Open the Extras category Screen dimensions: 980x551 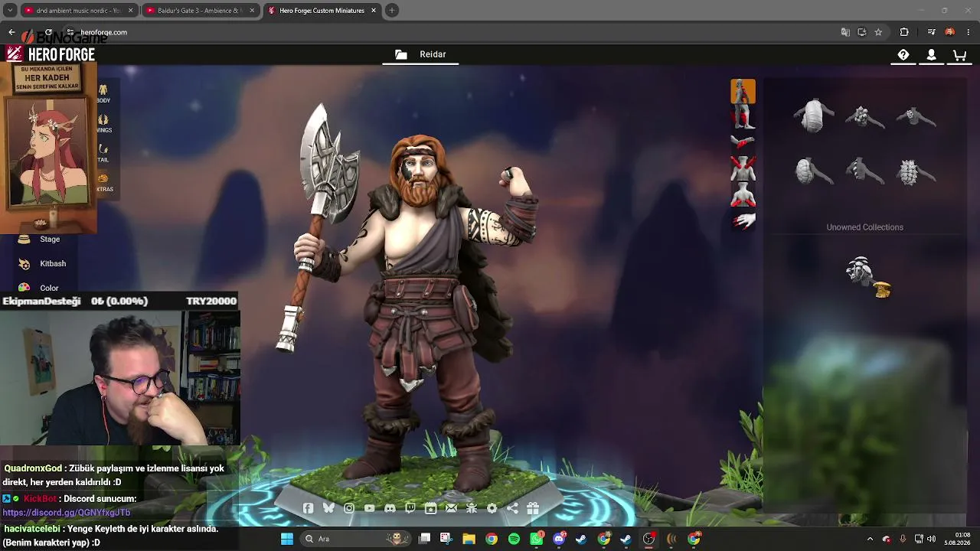point(103,183)
